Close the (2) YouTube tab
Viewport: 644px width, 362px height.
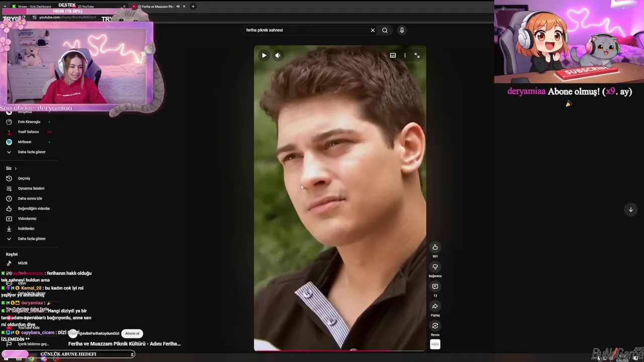pos(124,7)
